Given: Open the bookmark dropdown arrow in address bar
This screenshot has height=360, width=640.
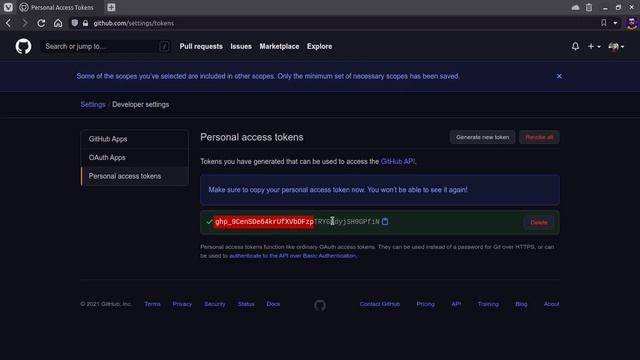Looking at the screenshot, I should click(615, 23).
